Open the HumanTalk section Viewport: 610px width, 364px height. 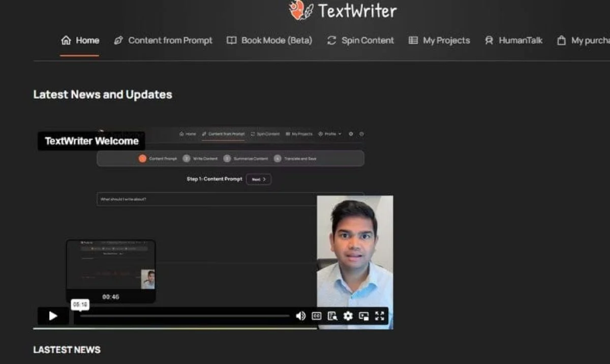pos(513,41)
